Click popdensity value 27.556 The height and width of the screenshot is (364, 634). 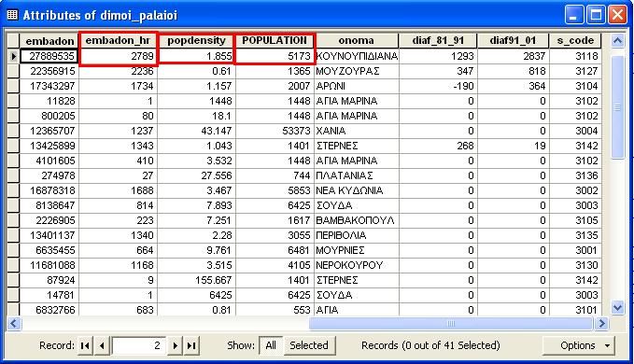[196, 175]
